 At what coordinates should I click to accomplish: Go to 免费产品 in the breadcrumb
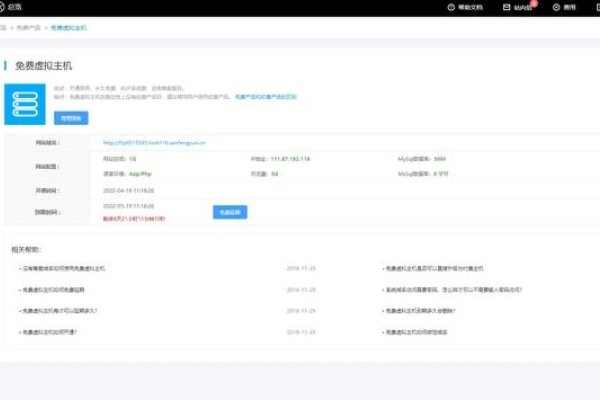(x=27, y=27)
